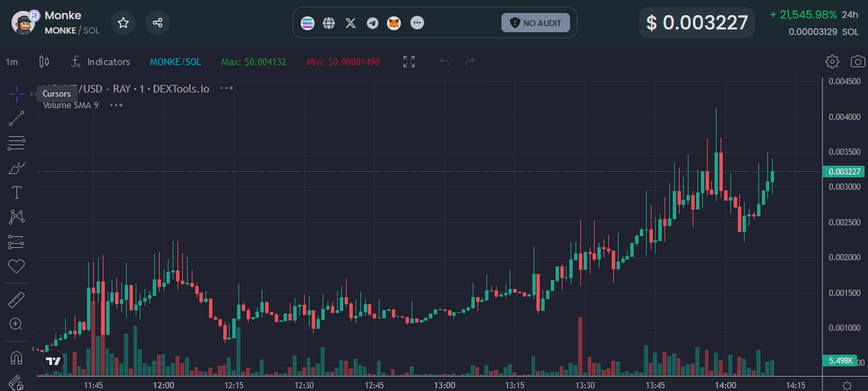Open the Telegram icon link

pos(373,23)
